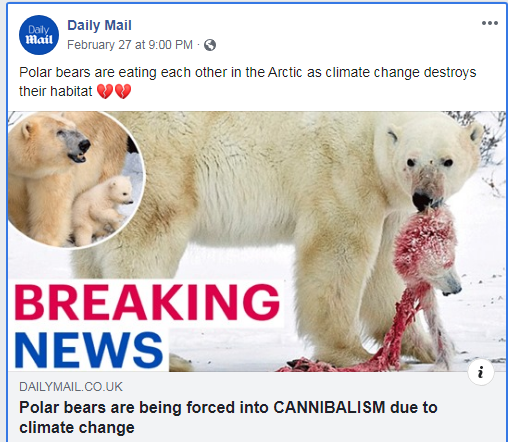508x442 pixels.
Task: Open the headline at the word CANNIBALISM
Action: (329, 407)
